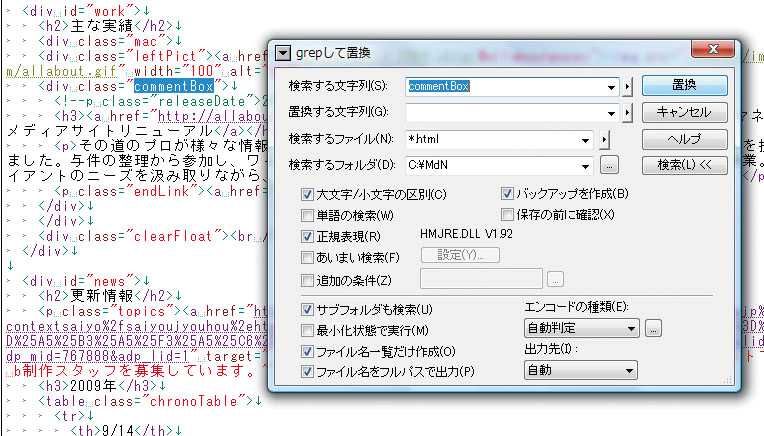The height and width of the screenshot is (436, 764).
Task: Open the 出力先 自動 dropdown
Action: pyautogui.click(x=581, y=370)
